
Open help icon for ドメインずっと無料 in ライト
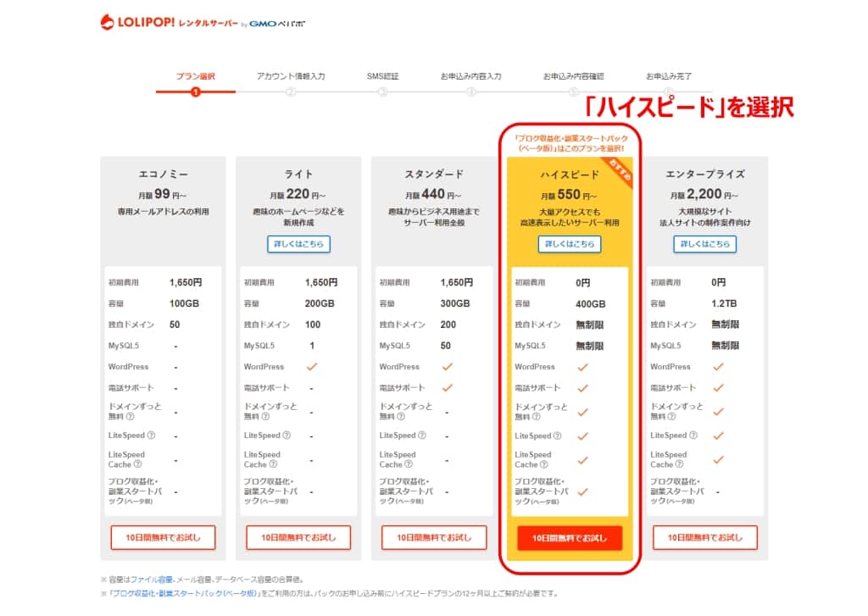pyautogui.click(x=265, y=416)
